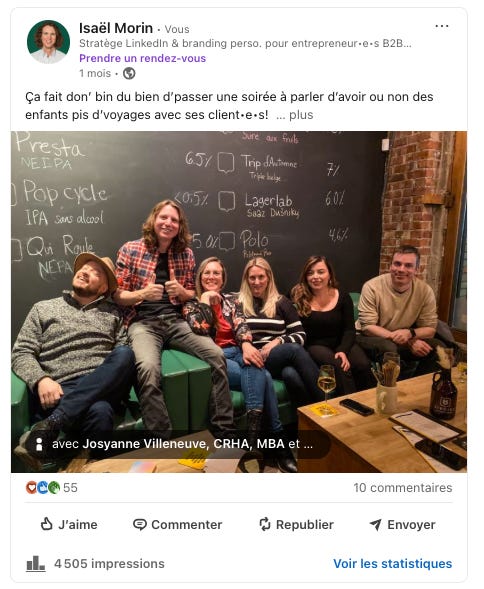Click the 55 reactions count
This screenshot has width=484, height=589.
pyautogui.click(x=70, y=488)
